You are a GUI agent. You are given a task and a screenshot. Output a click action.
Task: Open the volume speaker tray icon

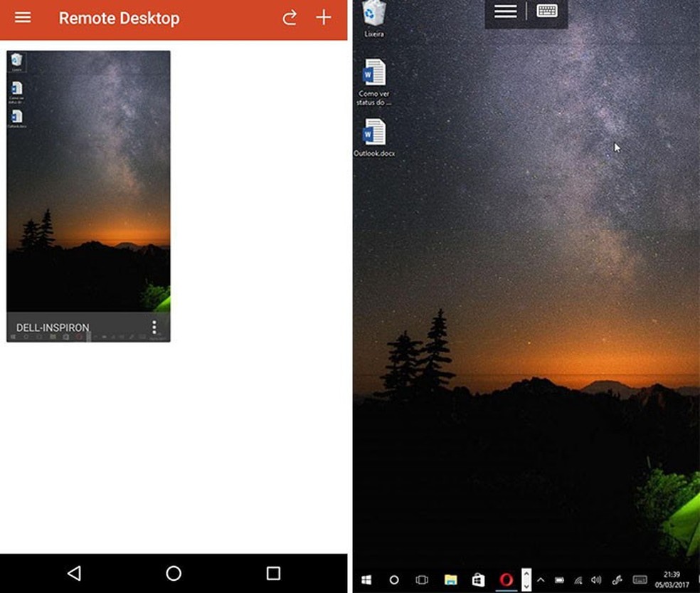[596, 580]
